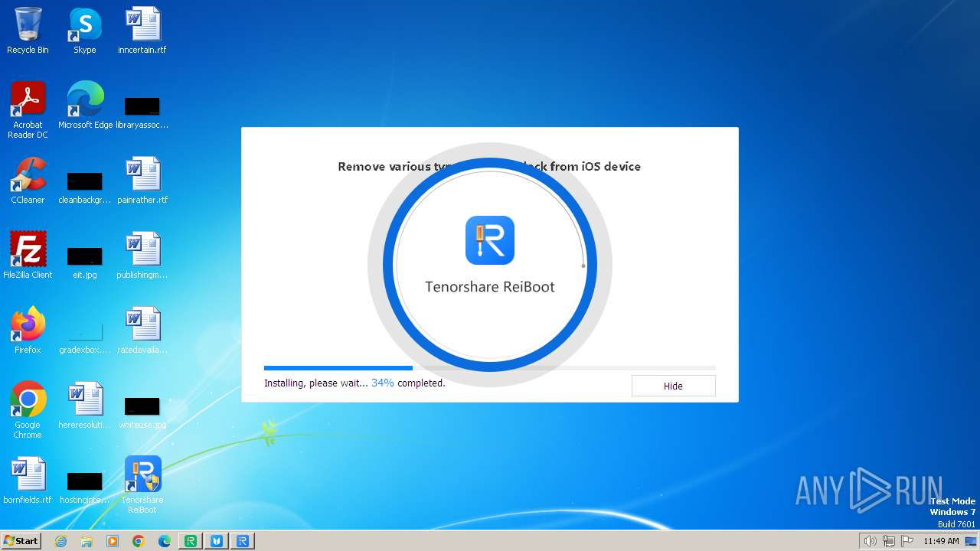Select the Skype desktop shortcut
This screenshot has height=551, width=980.
click(x=85, y=31)
